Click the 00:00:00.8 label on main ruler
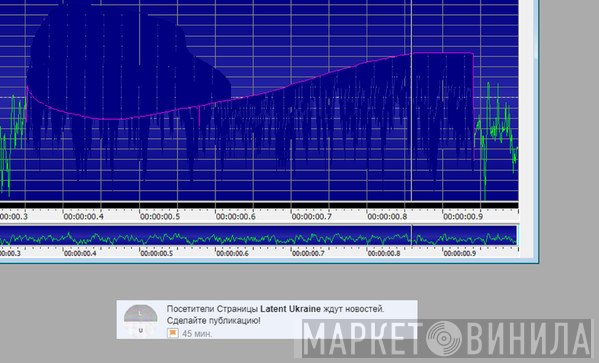The image size is (599, 363). click(387, 217)
